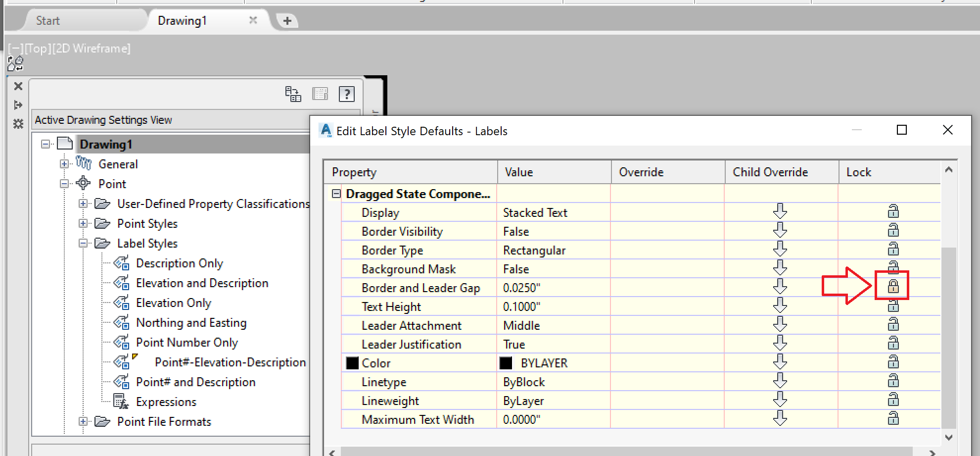980x456 pixels.
Task: Toggle lock for Leader Attachment property
Action: pyautogui.click(x=893, y=324)
